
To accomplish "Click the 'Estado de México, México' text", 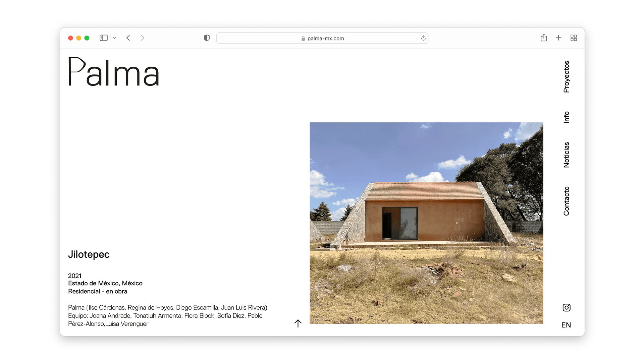I will tap(105, 283).
